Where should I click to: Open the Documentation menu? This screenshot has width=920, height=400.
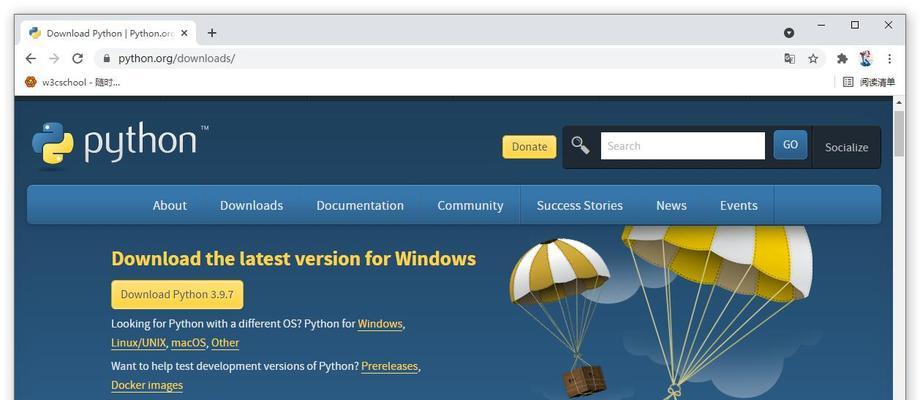tap(360, 205)
